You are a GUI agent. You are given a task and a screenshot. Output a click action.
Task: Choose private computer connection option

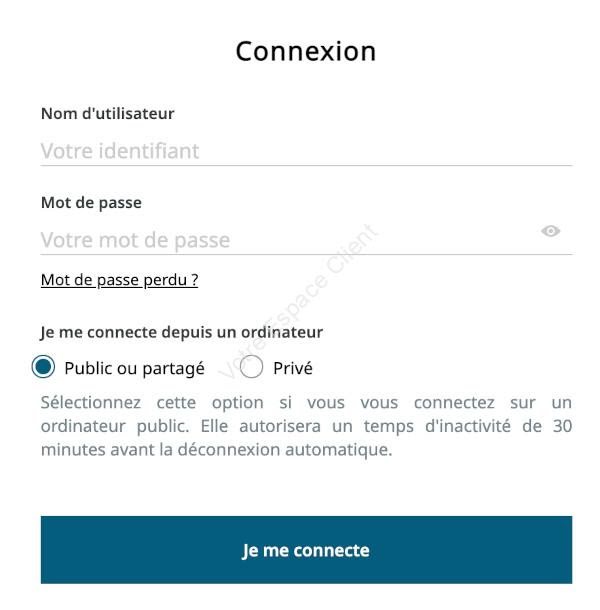(x=251, y=366)
